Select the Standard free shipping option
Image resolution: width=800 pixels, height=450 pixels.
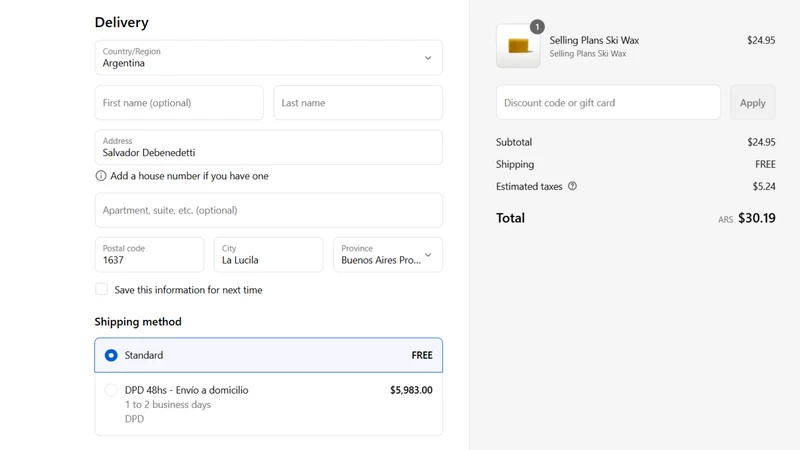(268, 355)
